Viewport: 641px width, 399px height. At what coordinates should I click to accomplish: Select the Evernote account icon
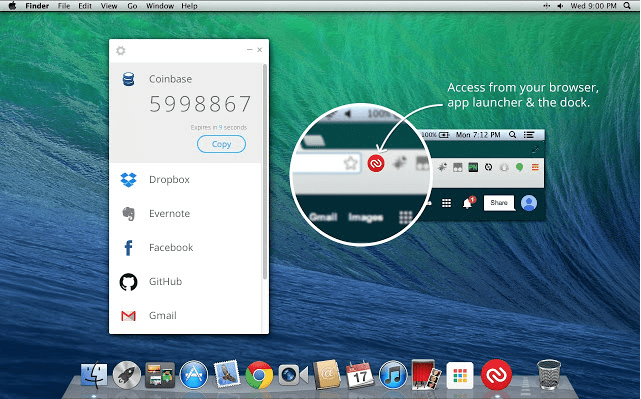click(x=128, y=213)
